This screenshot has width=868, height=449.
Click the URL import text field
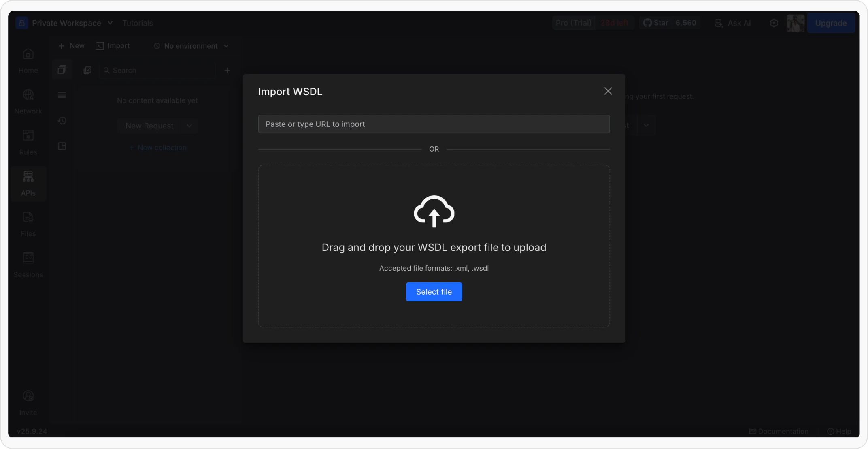click(x=434, y=124)
